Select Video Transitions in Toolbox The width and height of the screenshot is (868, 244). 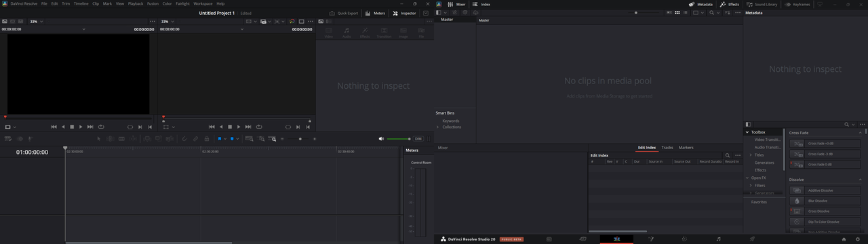tap(768, 140)
